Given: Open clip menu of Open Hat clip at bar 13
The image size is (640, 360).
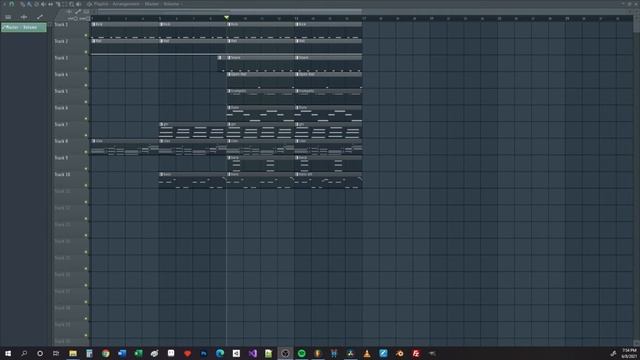Looking at the screenshot, I should pyautogui.click(x=297, y=75).
